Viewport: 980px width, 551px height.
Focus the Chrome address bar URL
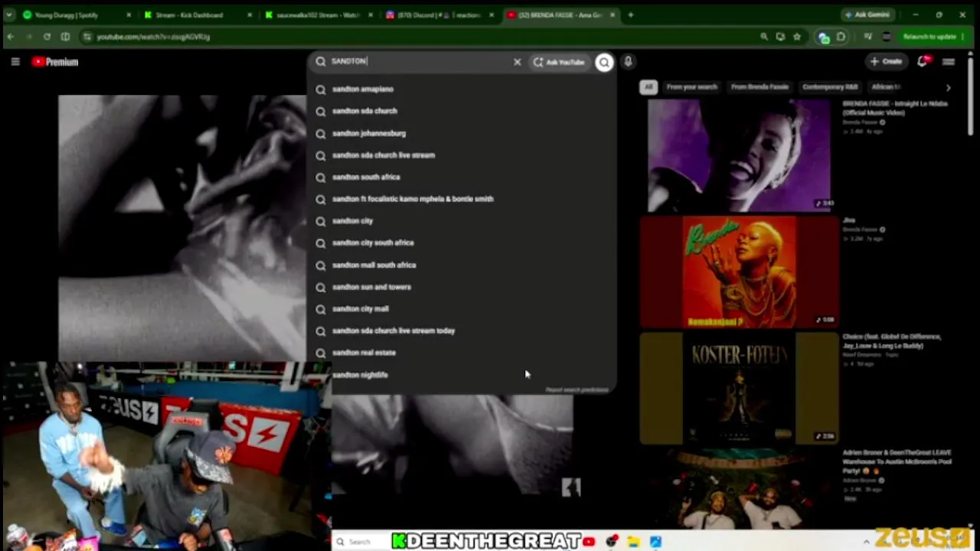[153, 37]
